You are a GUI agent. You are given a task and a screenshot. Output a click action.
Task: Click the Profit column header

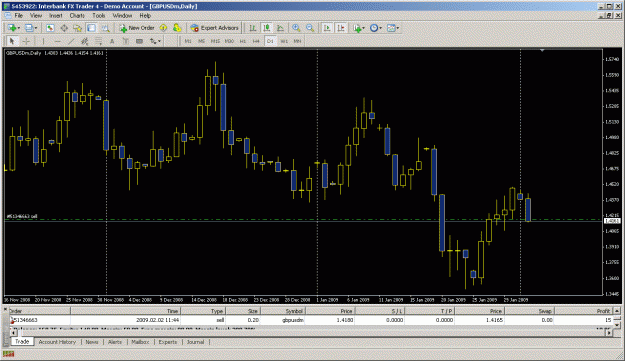(x=583, y=311)
